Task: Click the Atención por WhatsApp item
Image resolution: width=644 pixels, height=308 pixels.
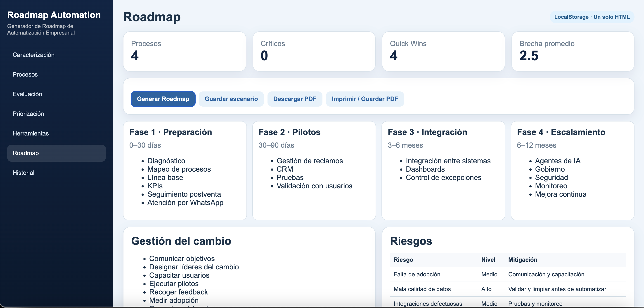Action: coord(185,203)
